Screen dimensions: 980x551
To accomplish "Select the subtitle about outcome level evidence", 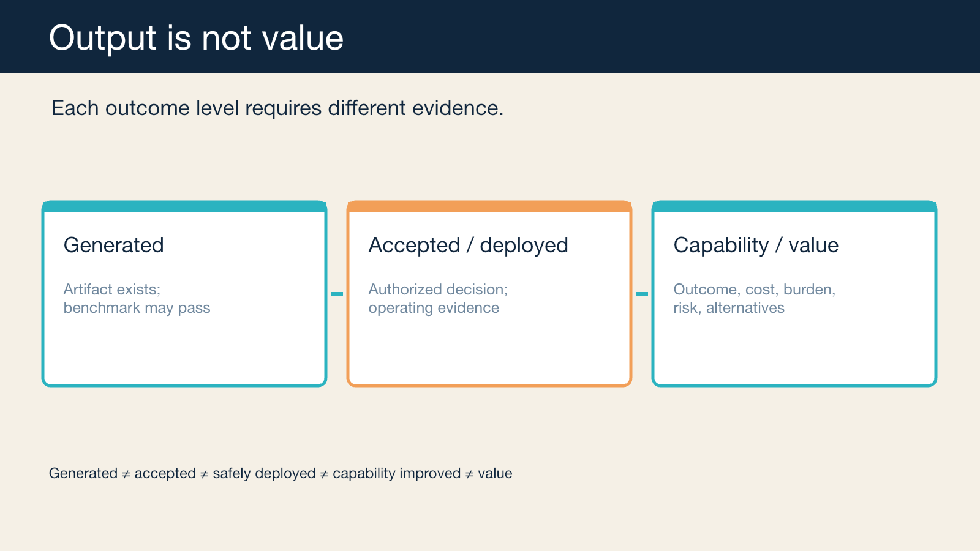I will tap(277, 108).
